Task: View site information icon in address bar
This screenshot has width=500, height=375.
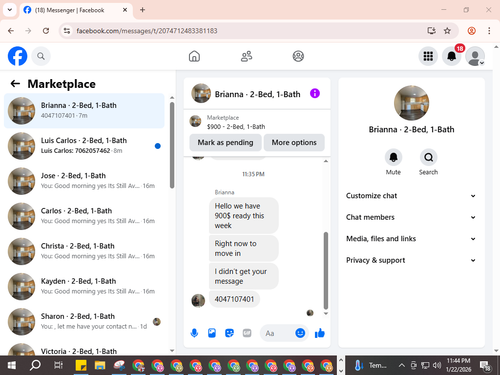Action: pyautogui.click(x=67, y=31)
